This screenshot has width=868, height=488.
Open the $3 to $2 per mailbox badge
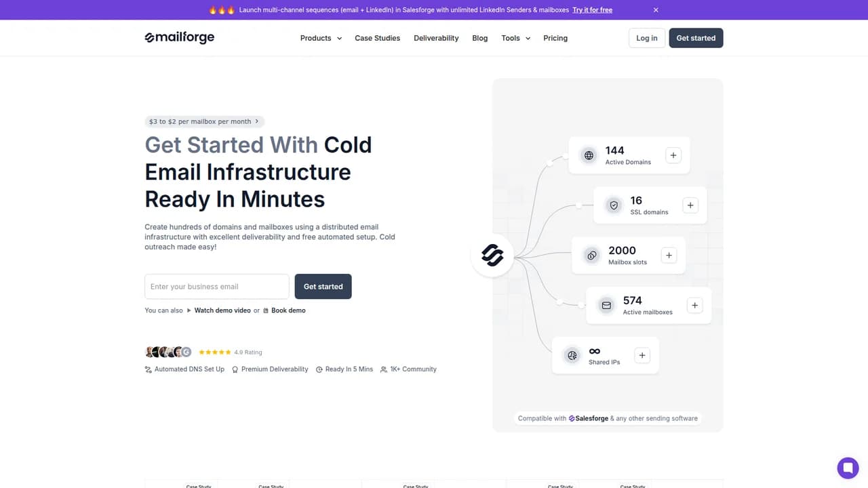click(204, 121)
